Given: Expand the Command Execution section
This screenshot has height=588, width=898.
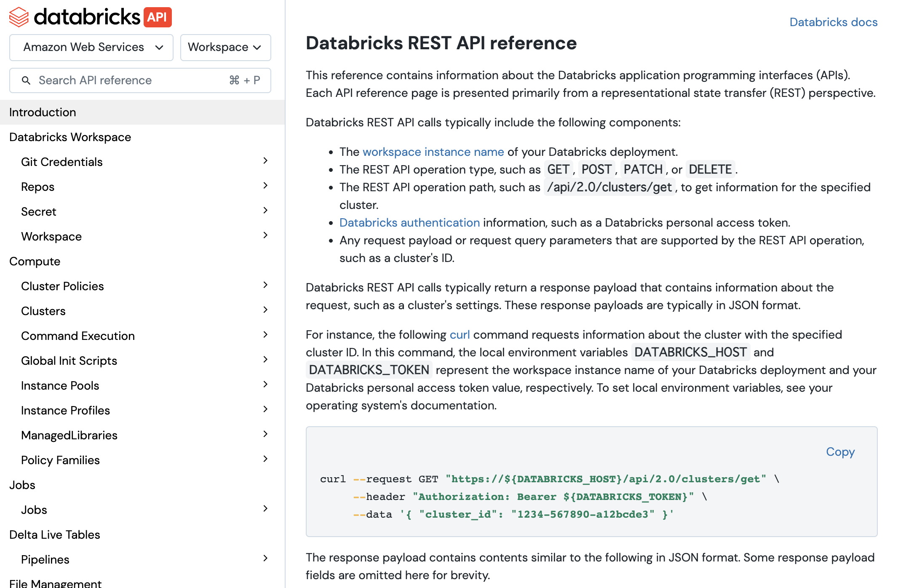Looking at the screenshot, I should [x=265, y=335].
